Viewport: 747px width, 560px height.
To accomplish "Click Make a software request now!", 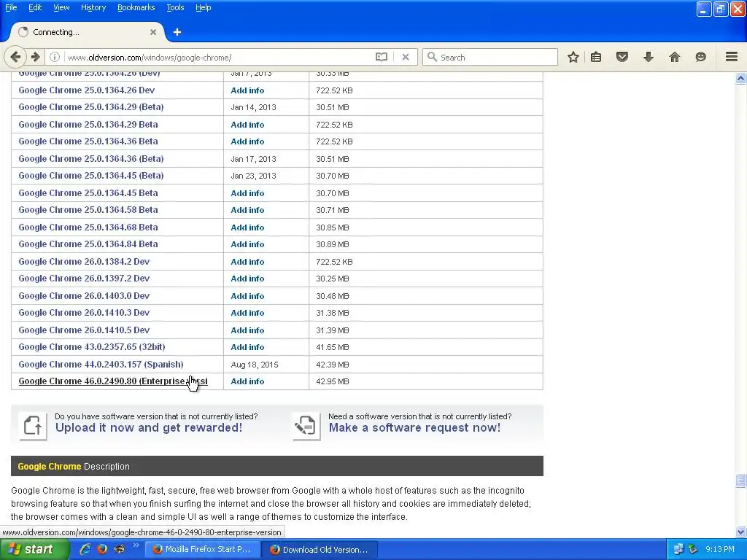I will tap(414, 427).
